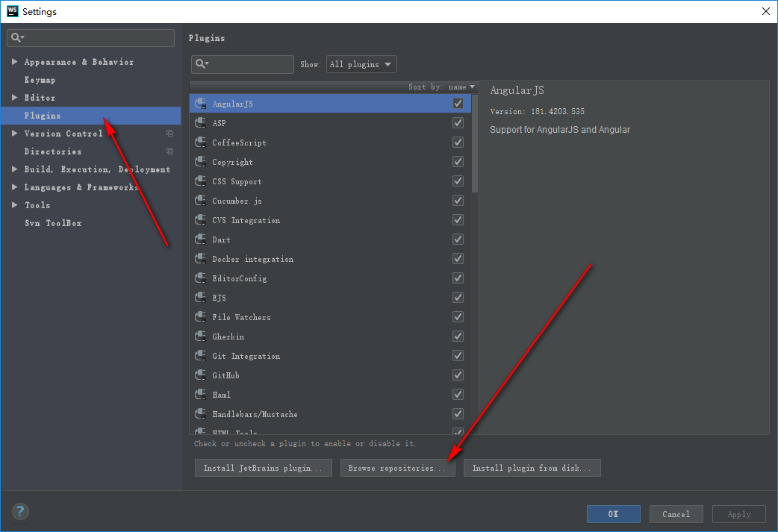Click the CSS Support plugin icon
778x532 pixels.
pos(200,181)
